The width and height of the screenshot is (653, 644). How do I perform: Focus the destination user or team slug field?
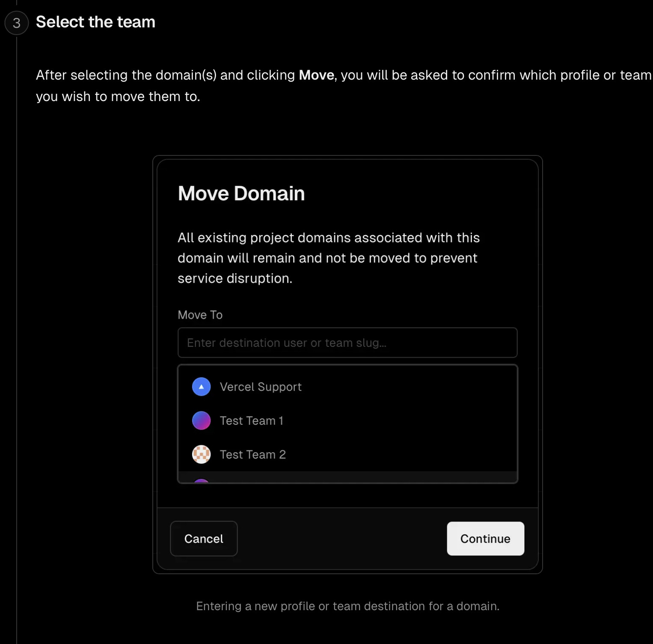tap(347, 343)
